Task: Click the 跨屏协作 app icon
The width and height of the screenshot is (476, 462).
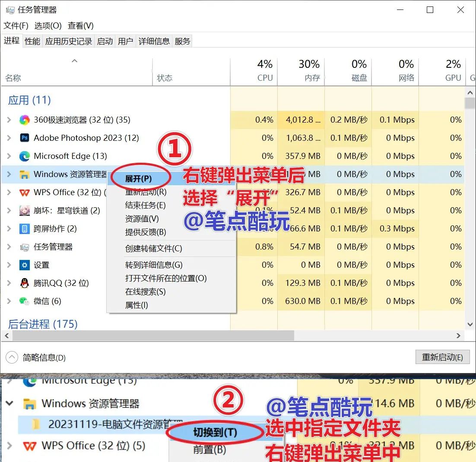Action: click(24, 228)
